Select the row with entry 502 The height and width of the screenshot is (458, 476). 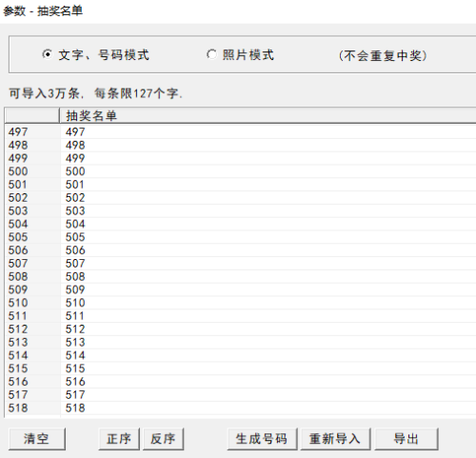[x=240, y=198]
